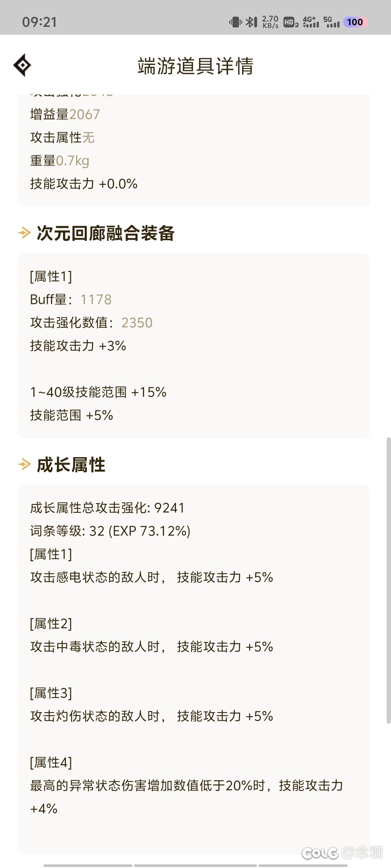The height and width of the screenshot is (868, 391).
Task: Tap the 次元回廊融合装备 section heading
Action: pyautogui.click(x=106, y=233)
